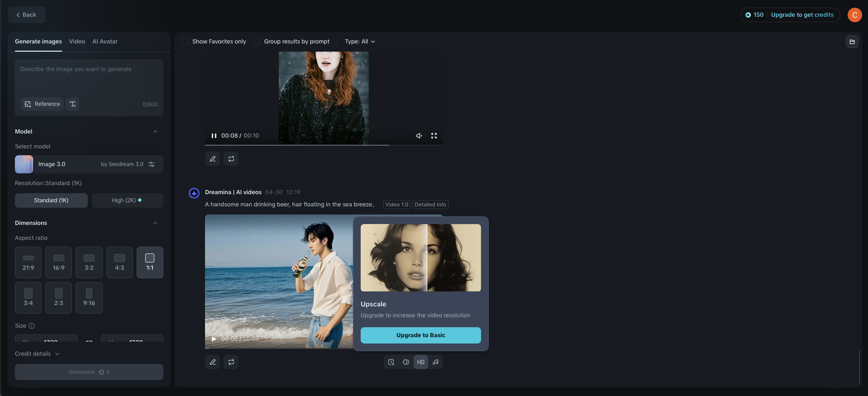The width and height of the screenshot is (868, 396).
Task: Click the results area vertical scrollbar
Action: tap(859, 367)
